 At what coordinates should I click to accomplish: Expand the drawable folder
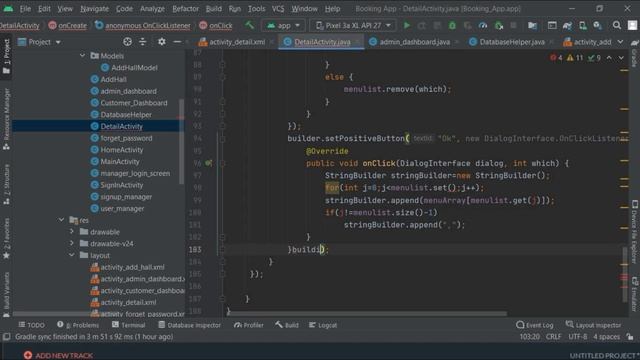pos(72,231)
